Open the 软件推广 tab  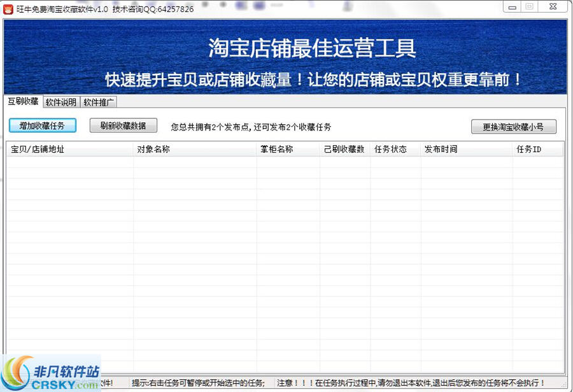pyautogui.click(x=99, y=102)
